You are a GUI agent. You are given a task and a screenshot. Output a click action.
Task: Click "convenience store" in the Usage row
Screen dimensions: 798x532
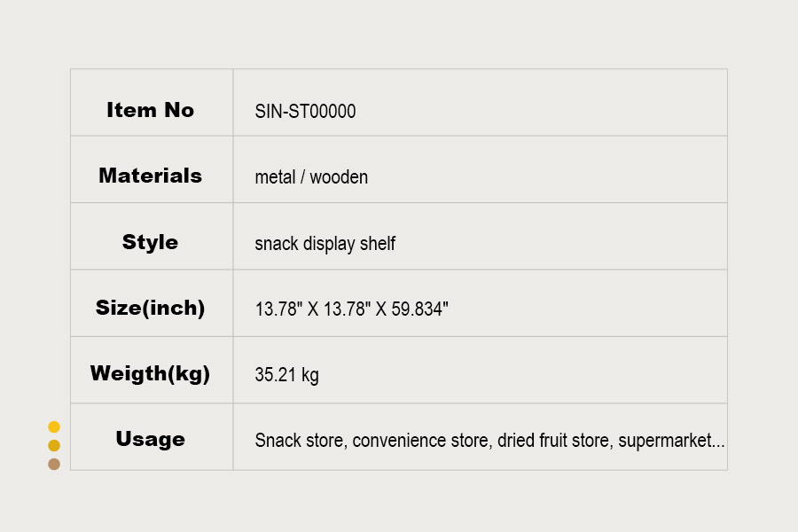click(x=420, y=441)
